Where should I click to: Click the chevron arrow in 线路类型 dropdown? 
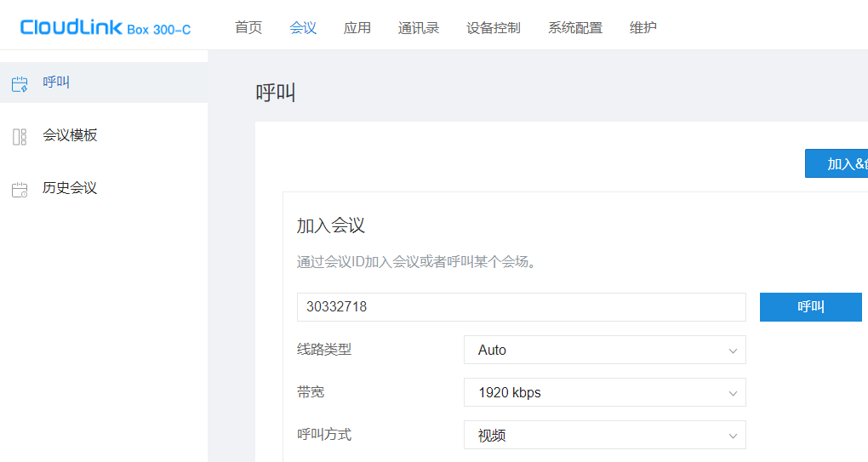[733, 351]
